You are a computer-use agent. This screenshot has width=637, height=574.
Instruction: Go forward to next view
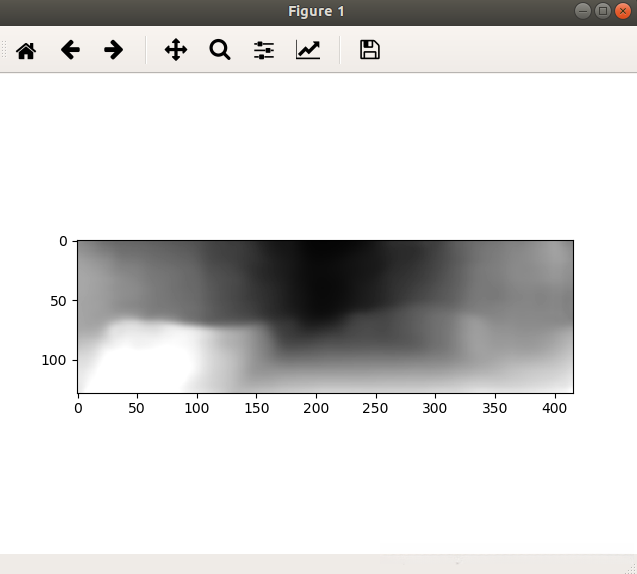113,50
